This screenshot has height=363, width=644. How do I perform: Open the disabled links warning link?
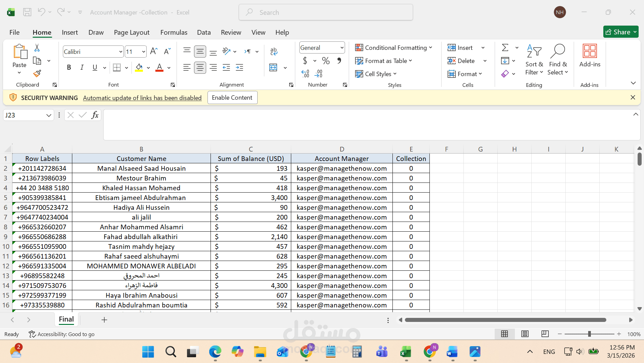142,98
